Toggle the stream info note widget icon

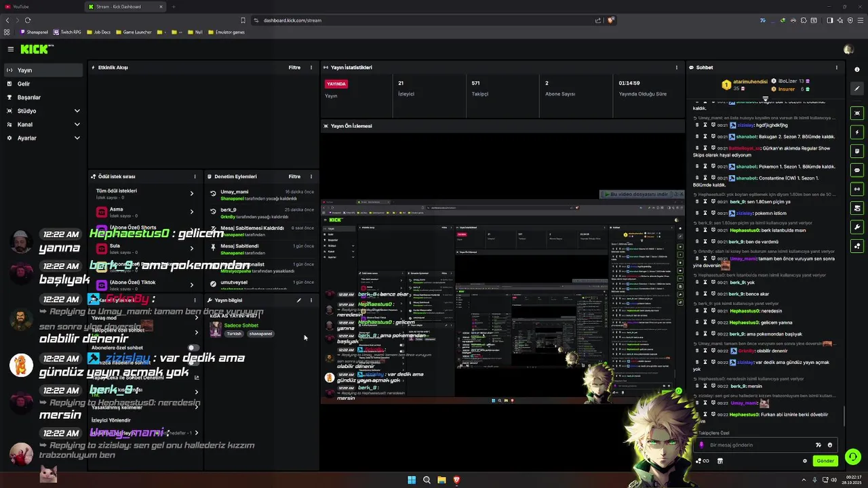[x=857, y=151]
